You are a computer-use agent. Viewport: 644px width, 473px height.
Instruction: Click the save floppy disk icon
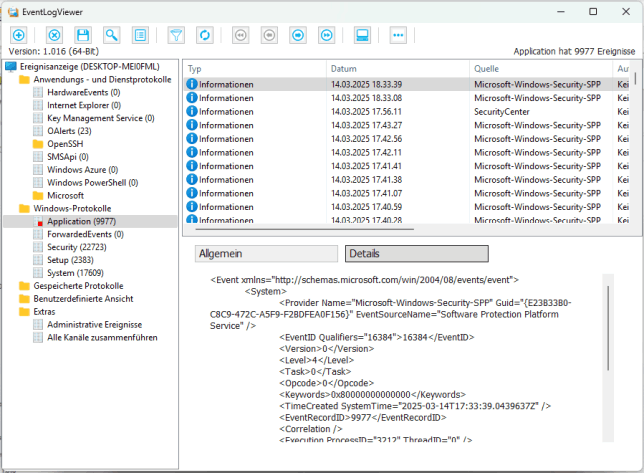[x=83, y=35]
